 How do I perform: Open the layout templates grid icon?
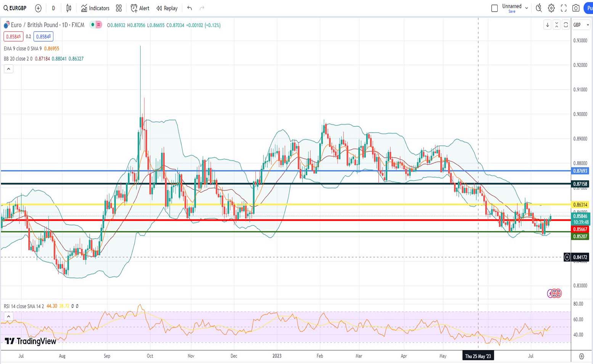(x=119, y=8)
